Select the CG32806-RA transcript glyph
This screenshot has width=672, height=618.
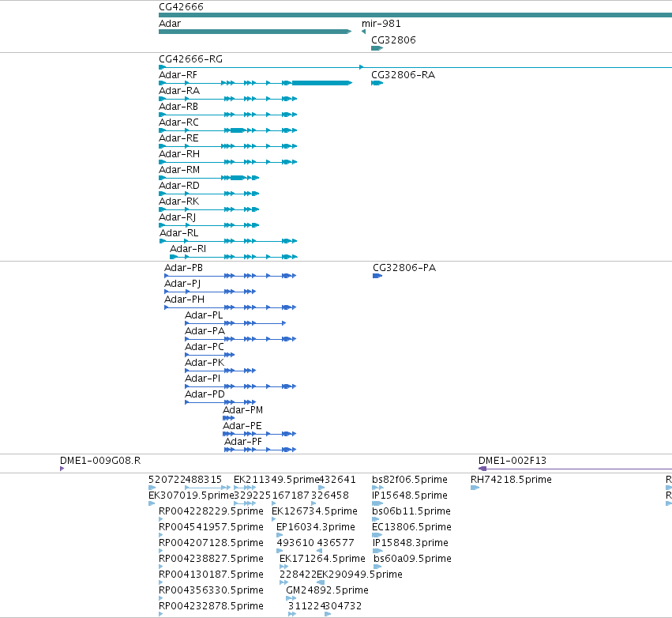pyautogui.click(x=377, y=83)
